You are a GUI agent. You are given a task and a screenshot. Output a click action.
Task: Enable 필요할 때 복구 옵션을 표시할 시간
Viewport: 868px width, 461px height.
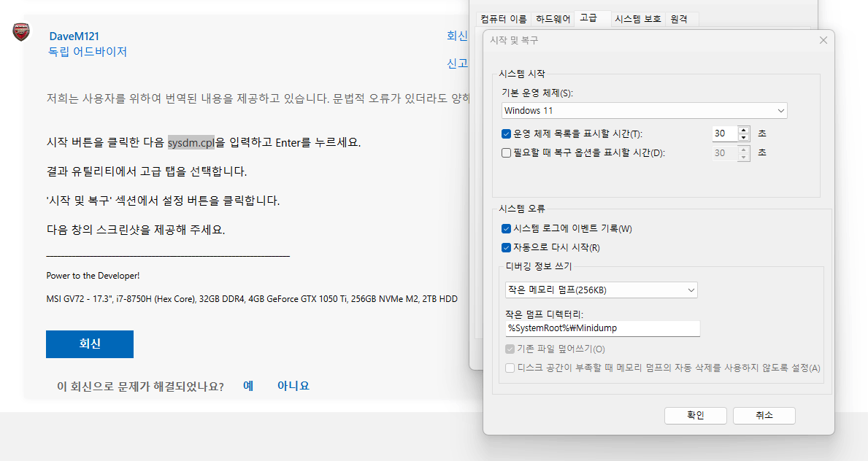coord(506,152)
